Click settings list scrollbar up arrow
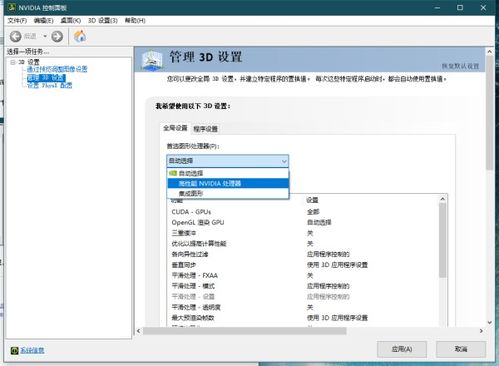The height and width of the screenshot is (366, 499). click(x=443, y=199)
